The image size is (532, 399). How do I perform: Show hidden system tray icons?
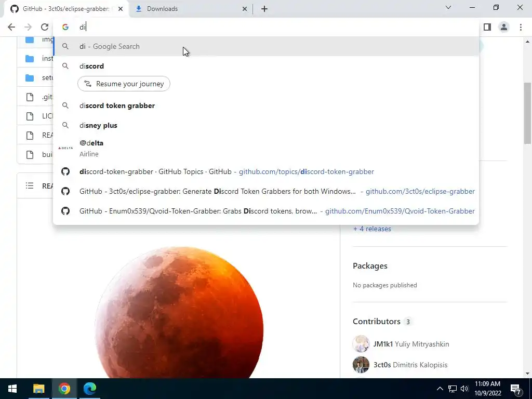click(440, 389)
